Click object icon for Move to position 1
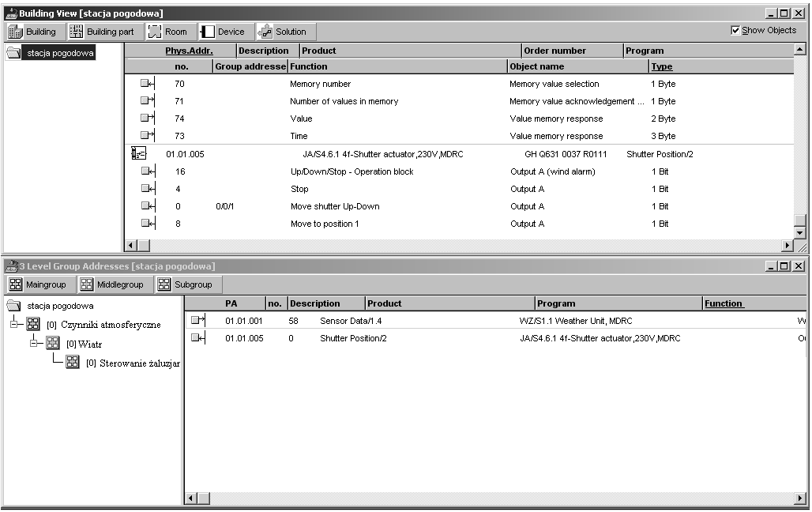812x512 pixels. point(148,224)
